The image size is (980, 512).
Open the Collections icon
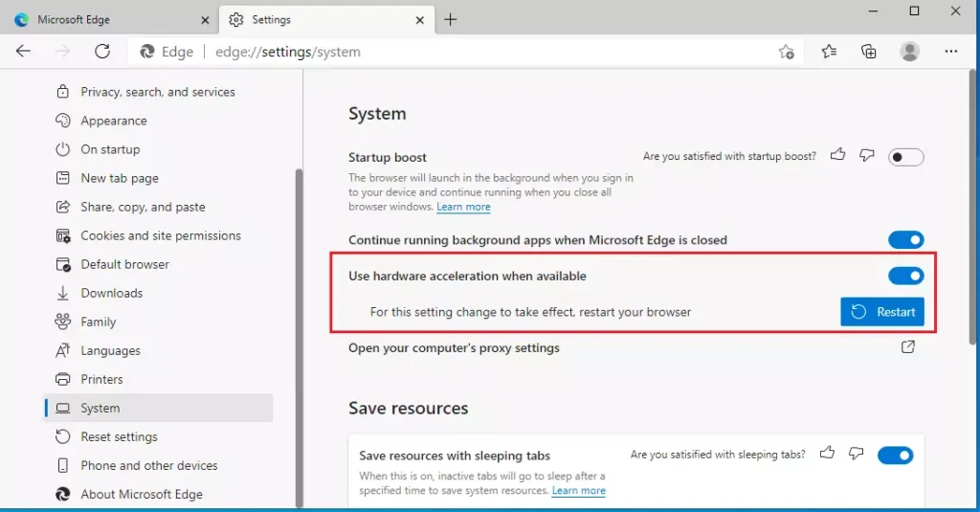(869, 52)
